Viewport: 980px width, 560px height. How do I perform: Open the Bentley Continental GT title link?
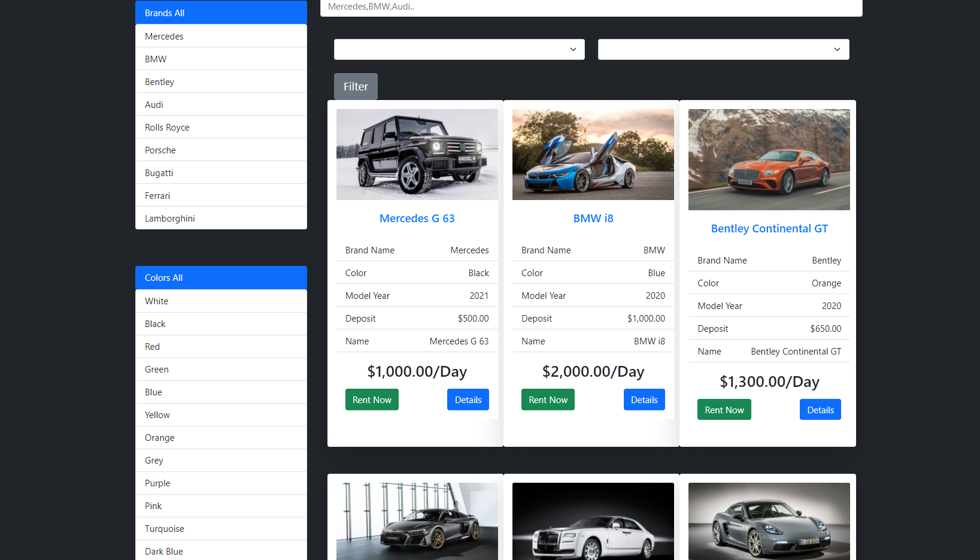[769, 228]
